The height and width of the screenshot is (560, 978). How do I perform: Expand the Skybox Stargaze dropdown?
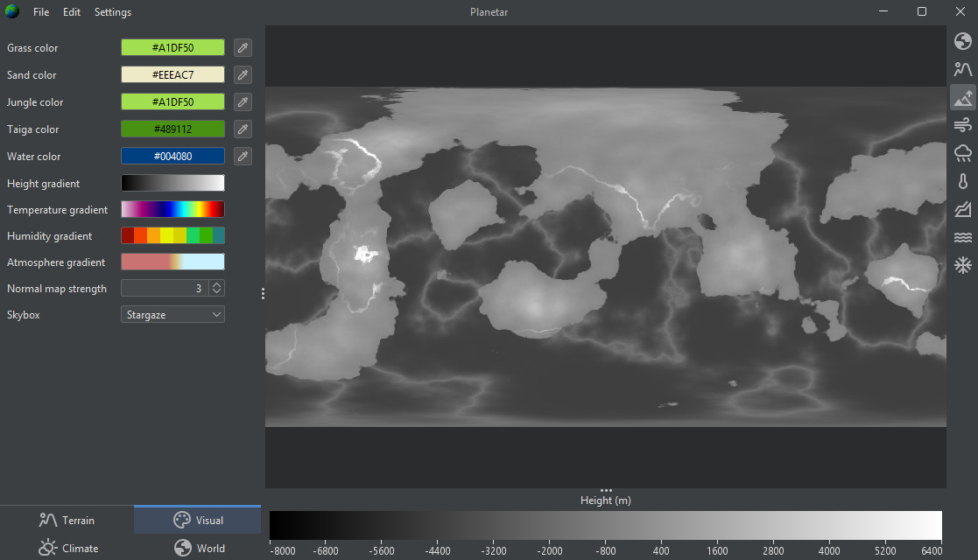[172, 314]
